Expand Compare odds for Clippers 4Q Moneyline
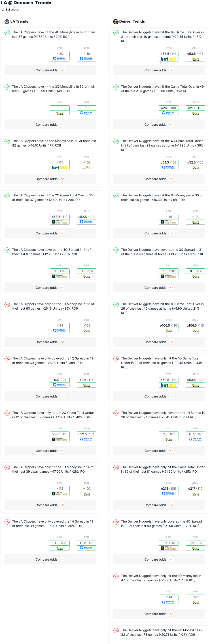The width and height of the screenshot is (210, 644). (50, 70)
